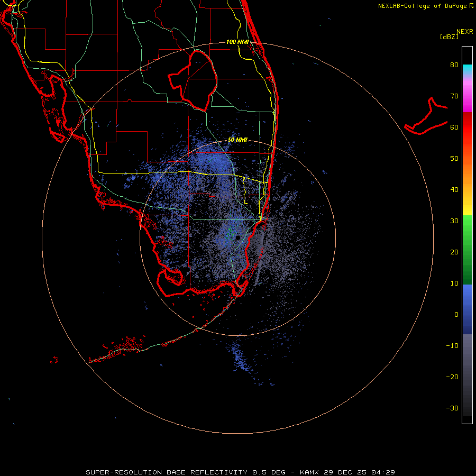476x476 pixels.
Task: Click the blue band of reflectivity color bar
Action: tap(467, 309)
